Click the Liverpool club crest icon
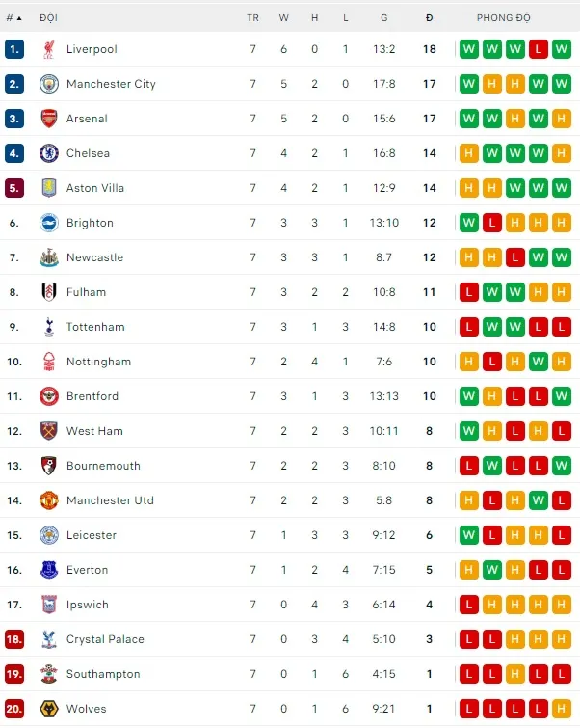Viewport: 580px width, 728px height. point(49,49)
